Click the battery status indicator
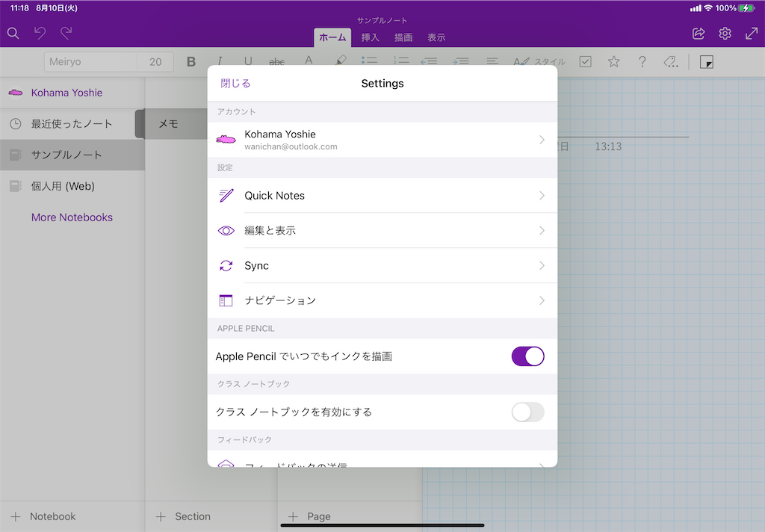Screen dimensions: 765x532 click(746, 7)
